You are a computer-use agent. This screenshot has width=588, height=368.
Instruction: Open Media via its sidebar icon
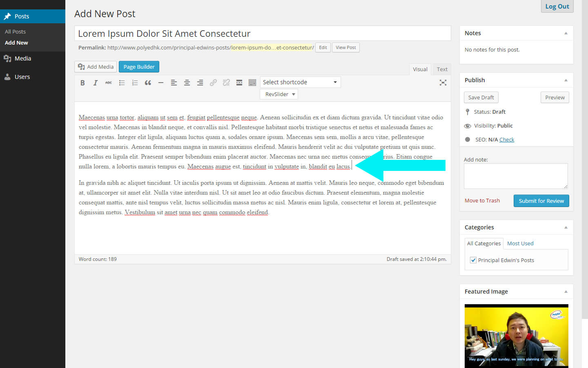click(x=7, y=58)
